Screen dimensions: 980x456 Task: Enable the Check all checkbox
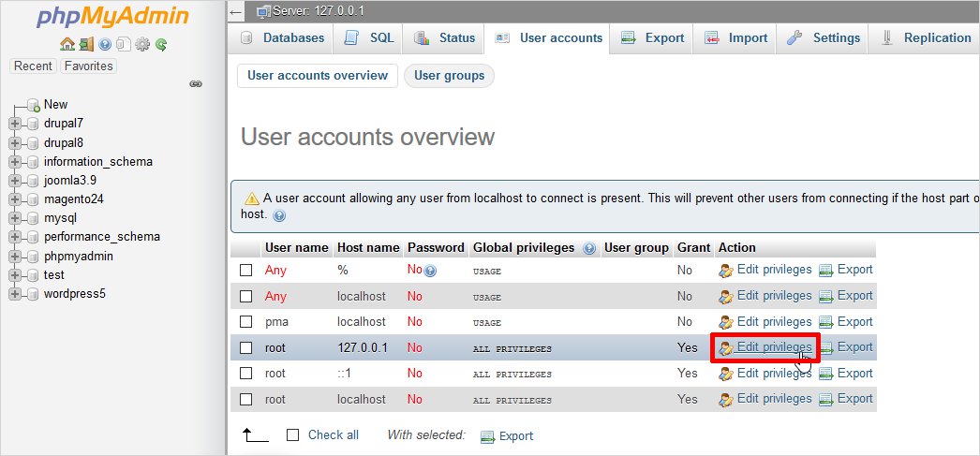[x=293, y=435]
